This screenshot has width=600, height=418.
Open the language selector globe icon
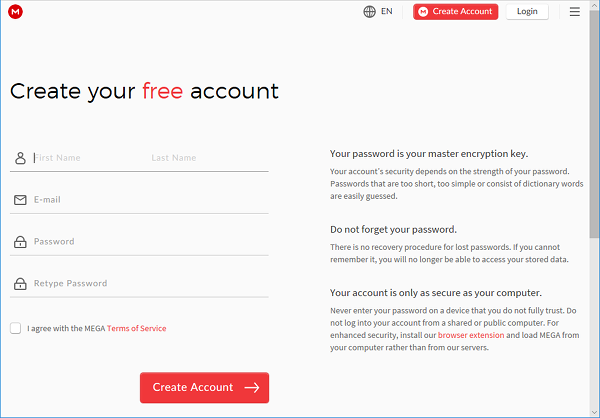tap(369, 11)
